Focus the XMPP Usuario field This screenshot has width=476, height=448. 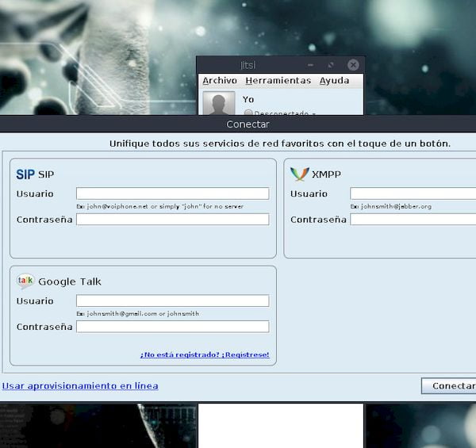413,193
